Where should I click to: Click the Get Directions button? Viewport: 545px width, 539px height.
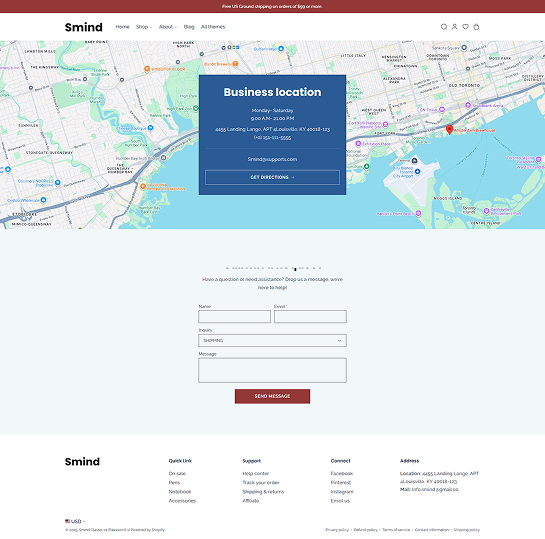272,177
